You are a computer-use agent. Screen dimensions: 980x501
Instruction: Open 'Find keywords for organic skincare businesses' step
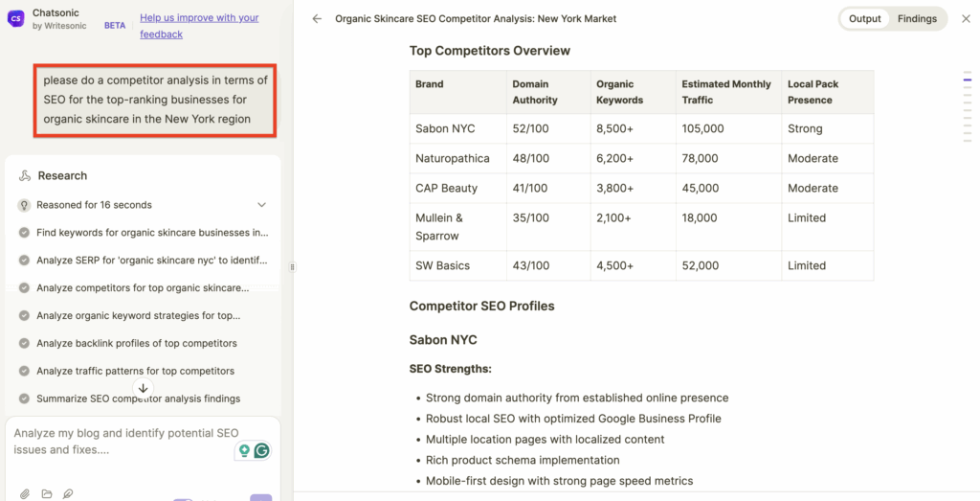click(x=152, y=233)
